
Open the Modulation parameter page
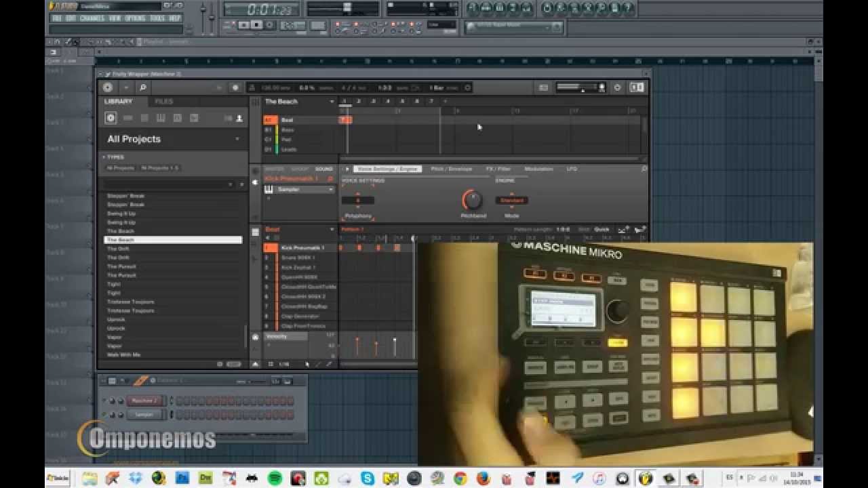coord(539,169)
